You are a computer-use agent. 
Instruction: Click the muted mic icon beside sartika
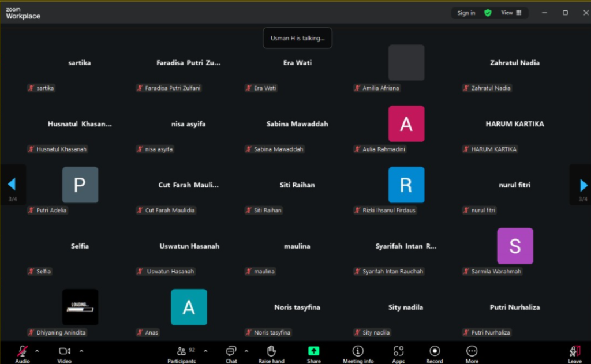click(x=31, y=88)
